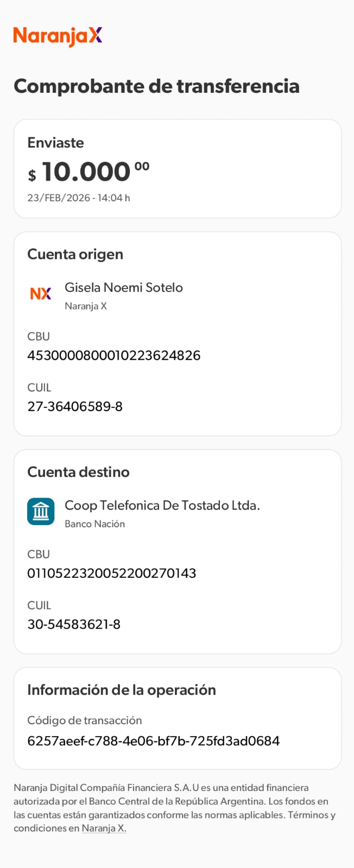Tap the sent amount $10.000
This screenshot has height=868, width=354.
pyautogui.click(x=88, y=172)
